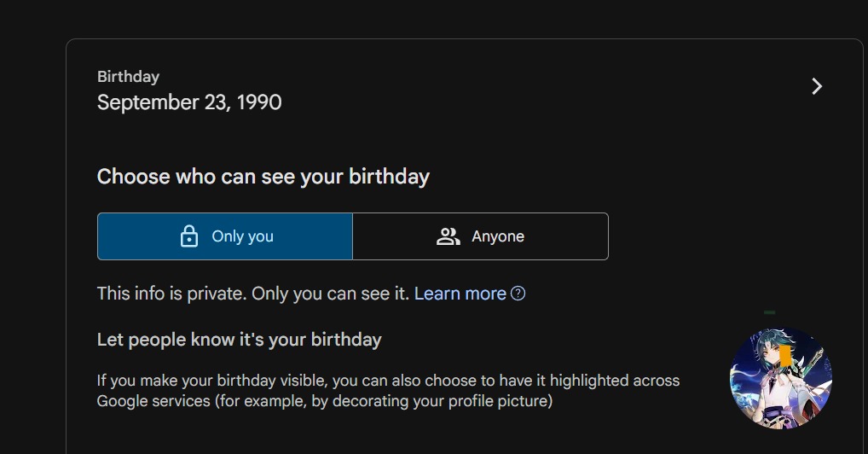This screenshot has width=868, height=454.
Task: Click the September 23, 1990 date
Action: [189, 102]
